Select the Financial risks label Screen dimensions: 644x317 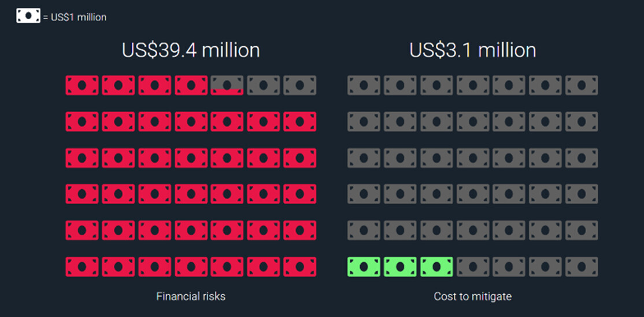191,296
